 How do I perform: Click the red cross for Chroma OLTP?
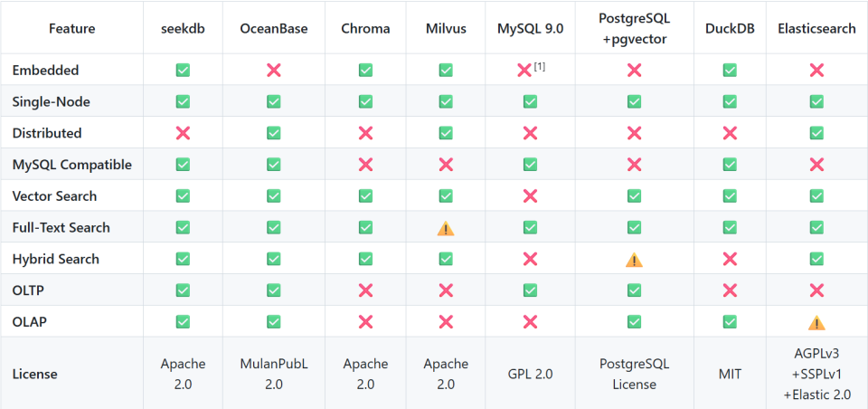365,290
